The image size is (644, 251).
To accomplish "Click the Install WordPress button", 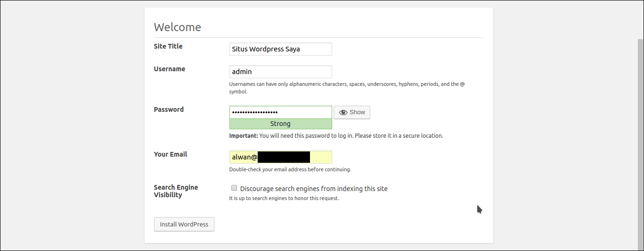I will (184, 224).
